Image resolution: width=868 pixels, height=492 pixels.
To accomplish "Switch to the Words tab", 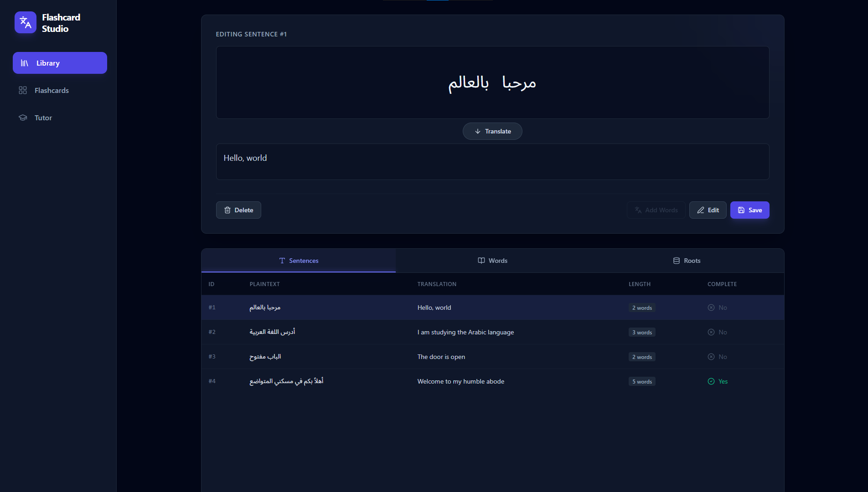I will (x=492, y=261).
